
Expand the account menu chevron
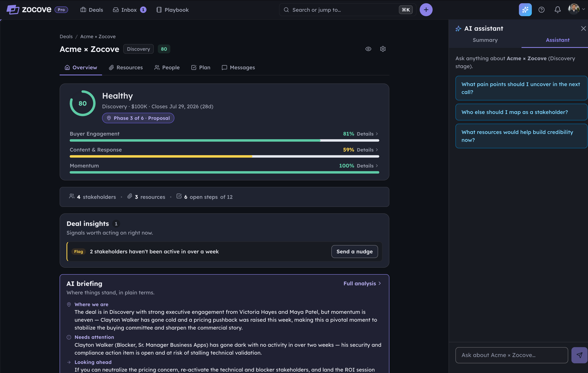tap(583, 9)
